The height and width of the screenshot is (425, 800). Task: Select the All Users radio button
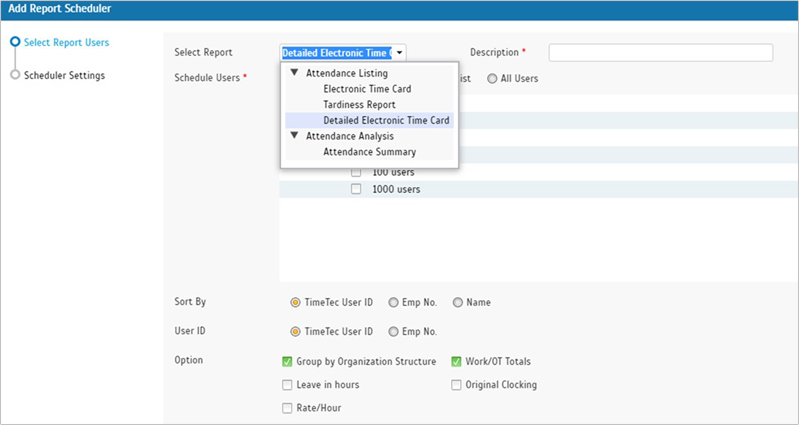[x=492, y=79]
